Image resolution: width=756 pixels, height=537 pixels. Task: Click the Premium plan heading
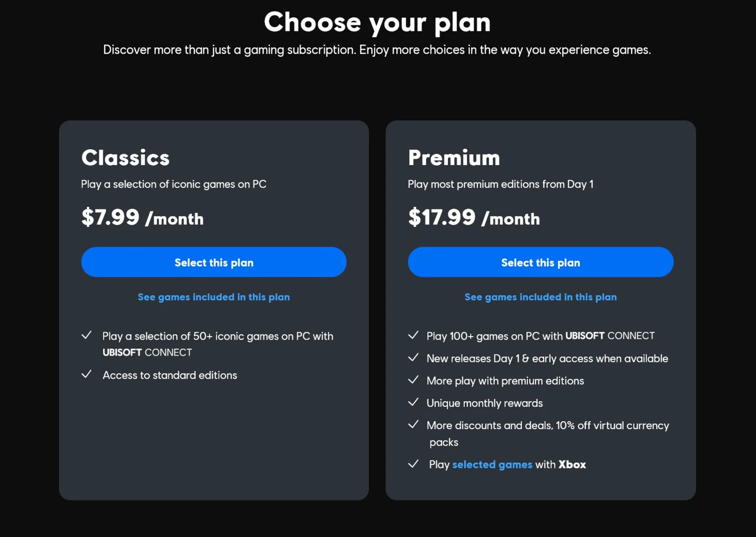[x=454, y=158]
